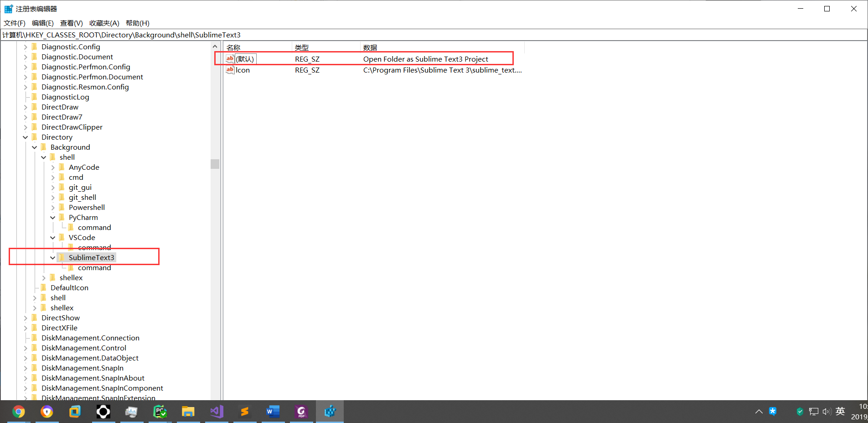Open network settings tray icon
Screen dimensions: 868x423
click(813, 412)
